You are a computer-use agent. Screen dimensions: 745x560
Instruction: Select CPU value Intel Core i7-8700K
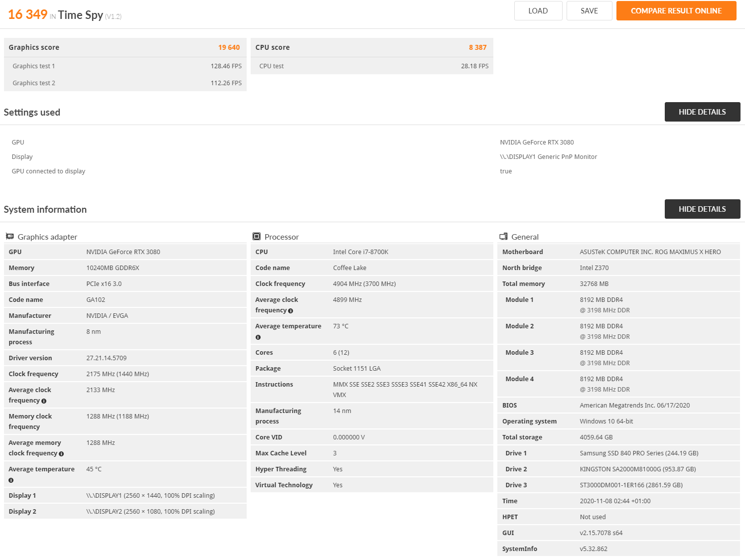(x=360, y=252)
